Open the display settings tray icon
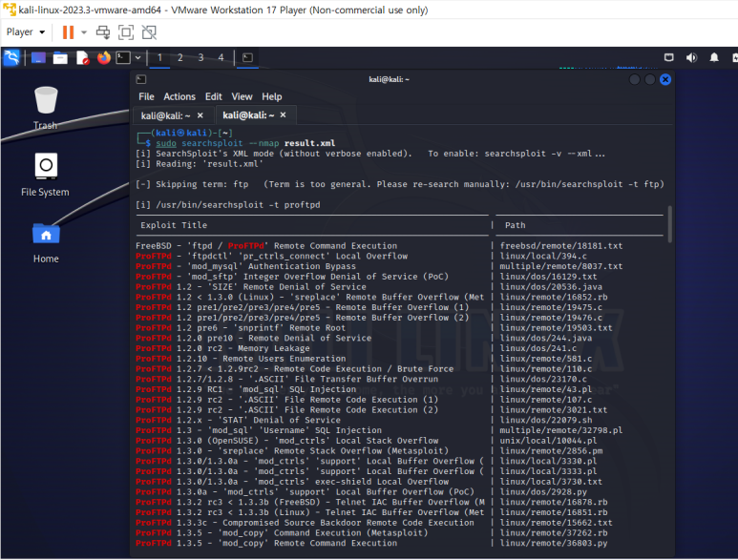Image resolution: width=738 pixels, height=560 pixels. (669, 57)
